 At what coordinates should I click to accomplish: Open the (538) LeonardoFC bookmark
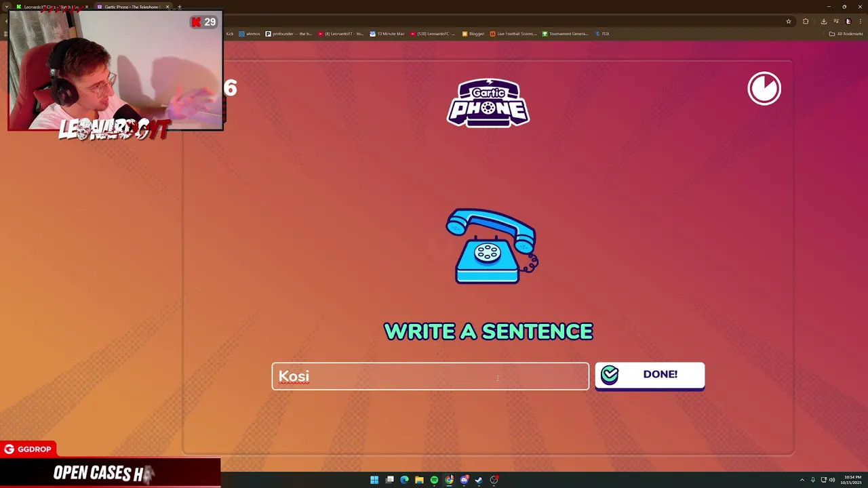[433, 34]
